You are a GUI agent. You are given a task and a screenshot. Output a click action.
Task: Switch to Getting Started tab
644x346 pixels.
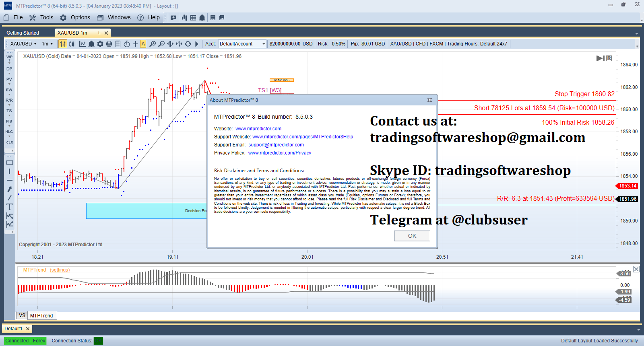pyautogui.click(x=23, y=33)
